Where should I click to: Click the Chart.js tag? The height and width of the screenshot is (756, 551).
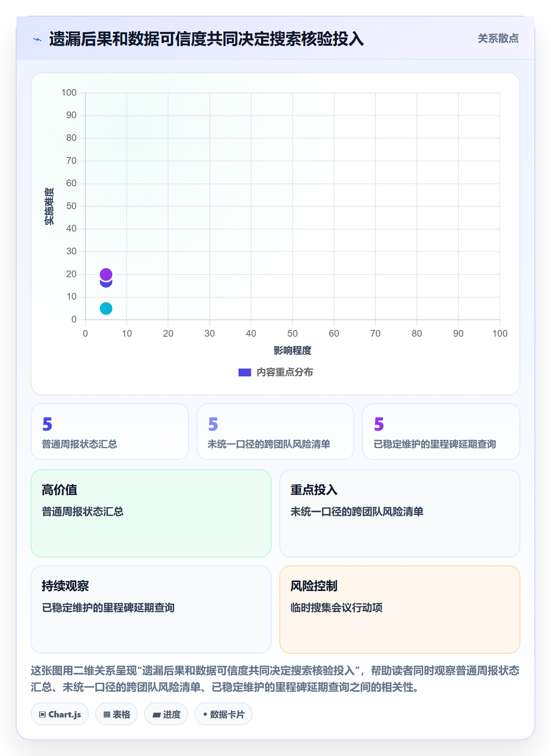[x=60, y=714]
